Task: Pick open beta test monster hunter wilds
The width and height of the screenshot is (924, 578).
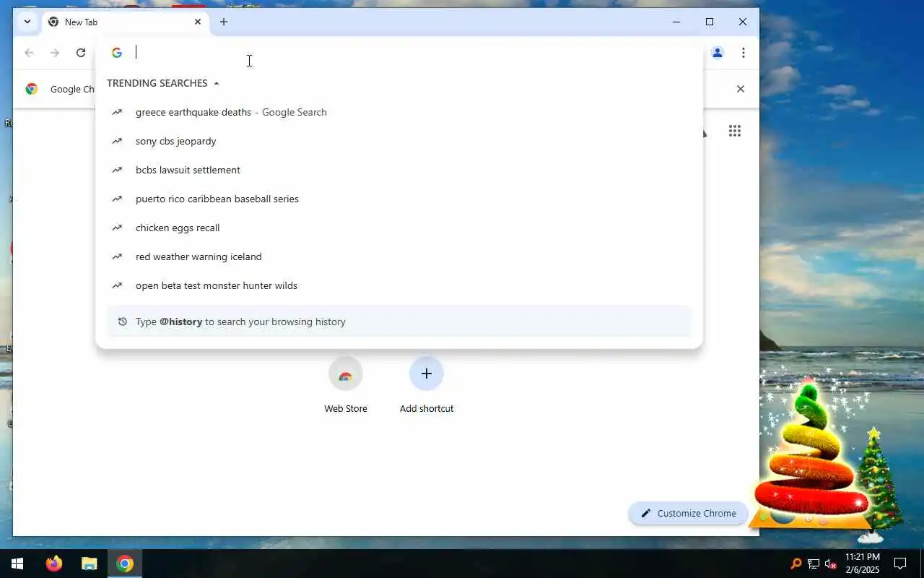Action: 399,285
